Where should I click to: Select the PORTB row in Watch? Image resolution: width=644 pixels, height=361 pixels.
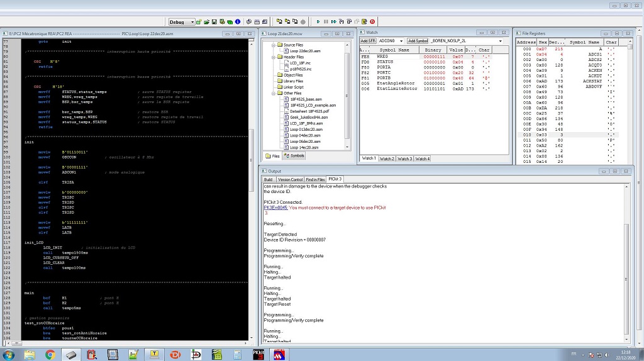426,78
